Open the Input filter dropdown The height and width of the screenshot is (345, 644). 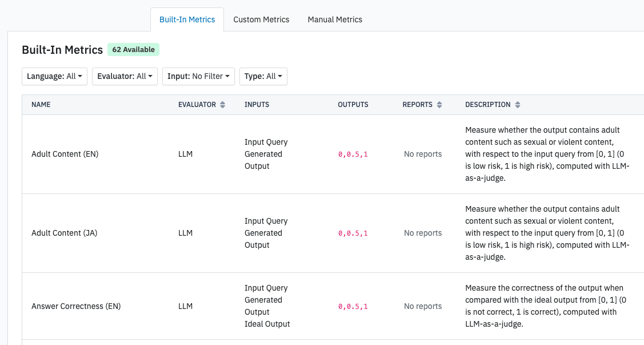click(x=198, y=77)
